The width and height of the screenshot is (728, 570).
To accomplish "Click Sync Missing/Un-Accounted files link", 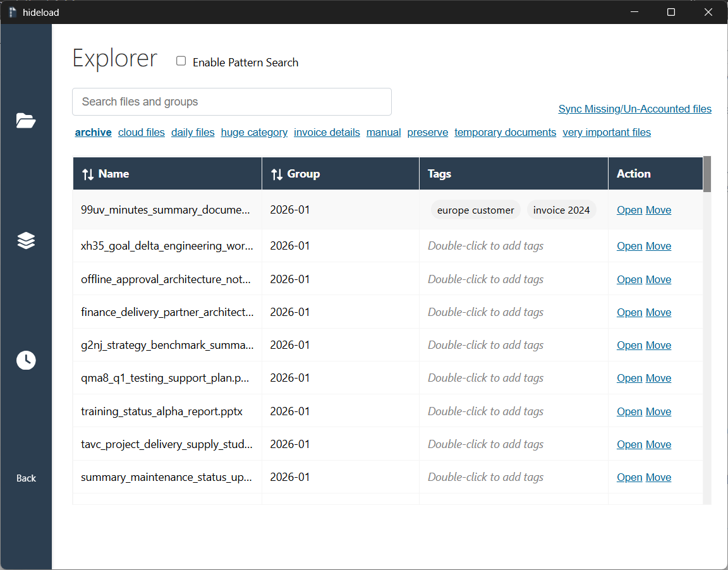I will pyautogui.click(x=634, y=109).
